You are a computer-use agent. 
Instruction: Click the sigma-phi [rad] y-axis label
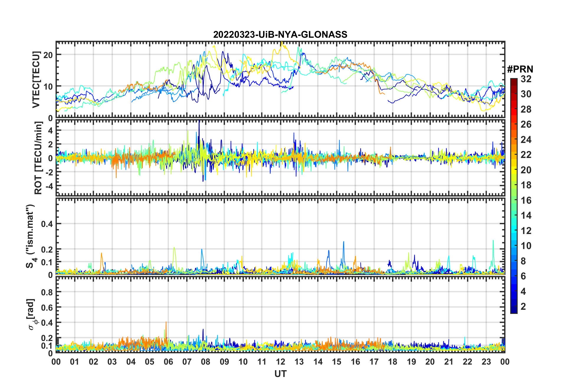tap(32, 314)
